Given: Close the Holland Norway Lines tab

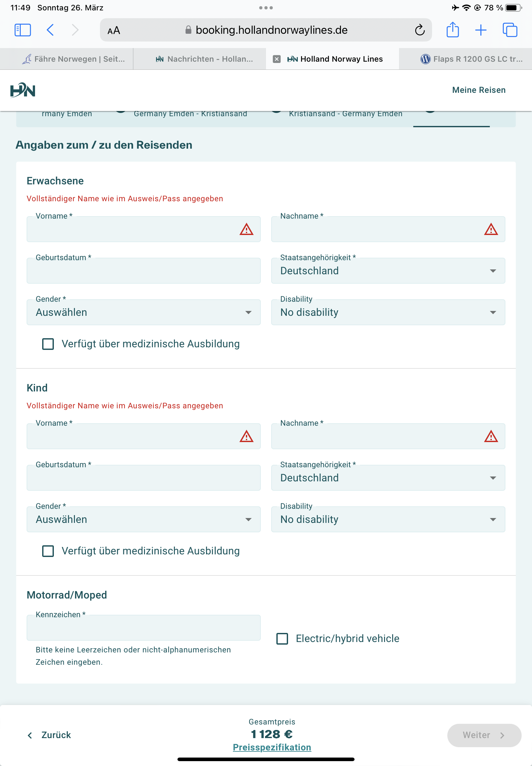Looking at the screenshot, I should pyautogui.click(x=276, y=59).
